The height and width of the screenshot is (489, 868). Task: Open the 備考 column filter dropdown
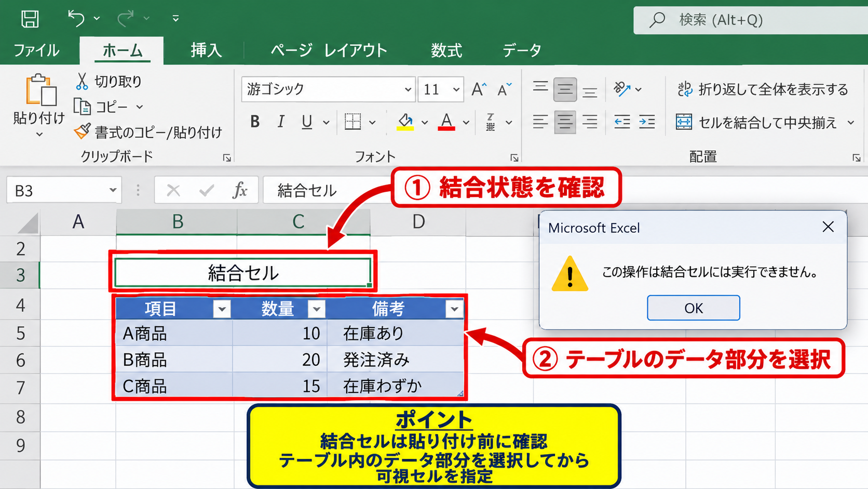[454, 309]
